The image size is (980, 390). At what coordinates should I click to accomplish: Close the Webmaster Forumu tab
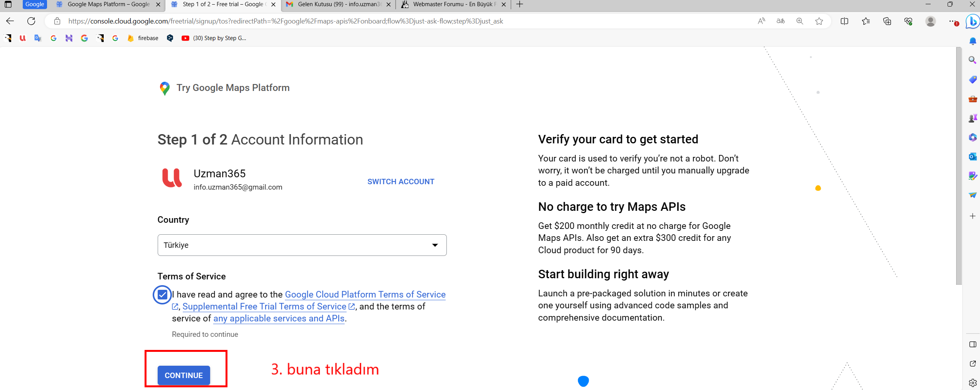tap(503, 5)
